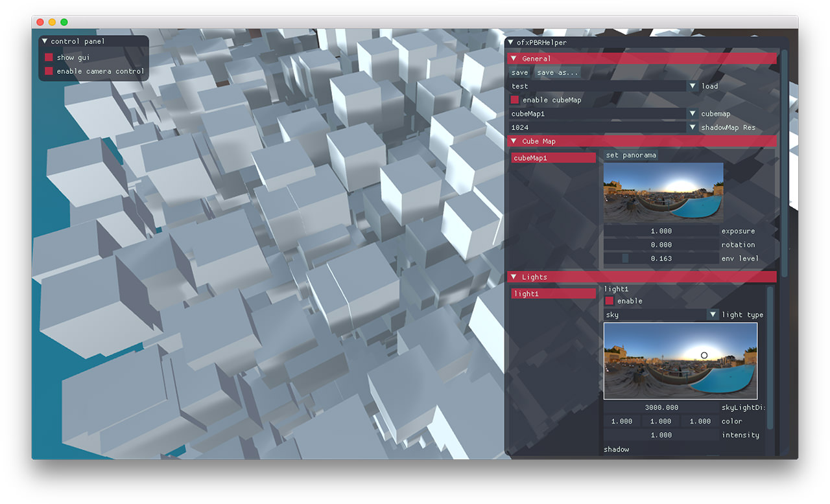Click the skyLightDi value 3000.000 field

point(661,407)
